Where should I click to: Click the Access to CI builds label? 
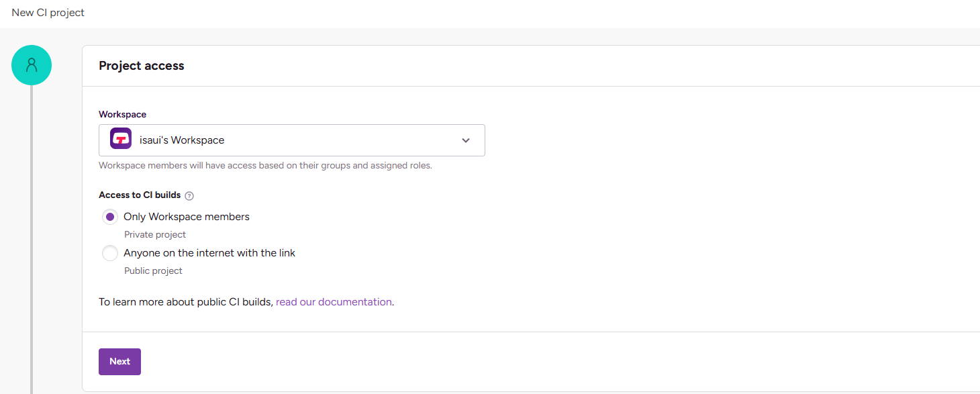(140, 195)
